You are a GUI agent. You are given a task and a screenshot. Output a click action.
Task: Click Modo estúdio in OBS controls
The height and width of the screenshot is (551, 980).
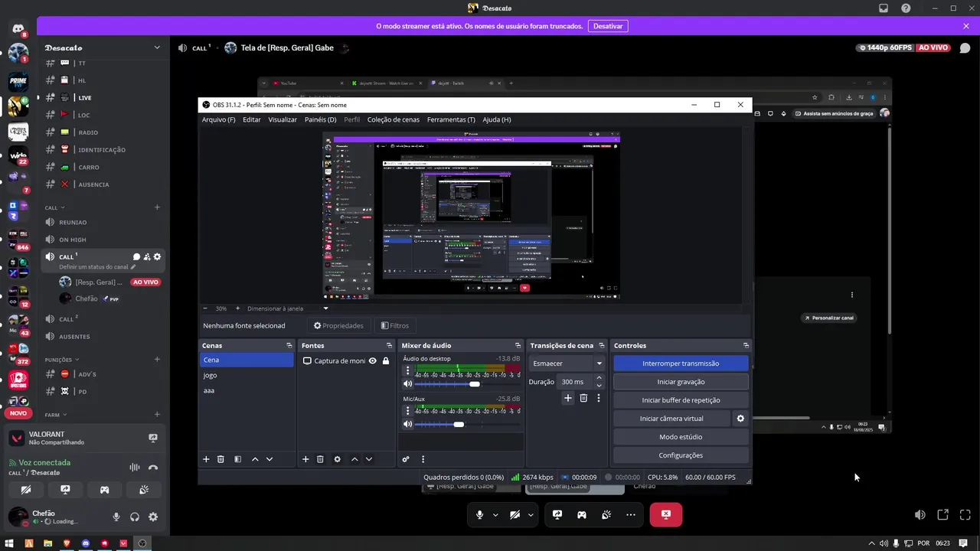(x=681, y=437)
